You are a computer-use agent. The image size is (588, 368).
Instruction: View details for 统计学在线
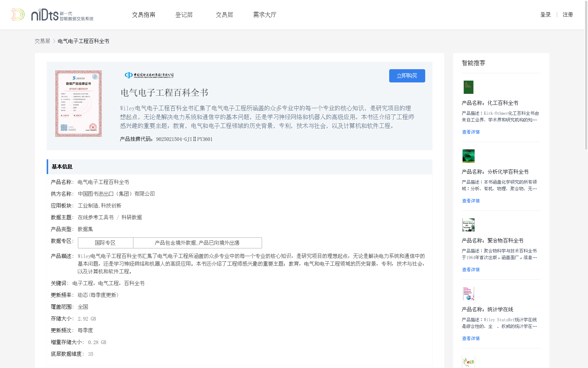coord(471,339)
